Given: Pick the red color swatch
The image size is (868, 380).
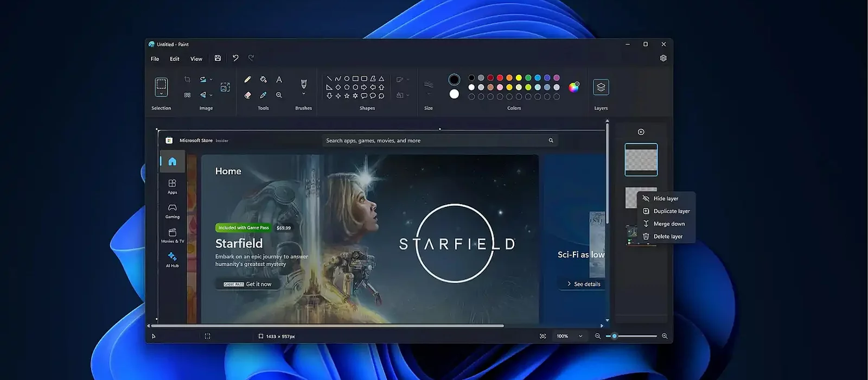Looking at the screenshot, I should point(500,78).
